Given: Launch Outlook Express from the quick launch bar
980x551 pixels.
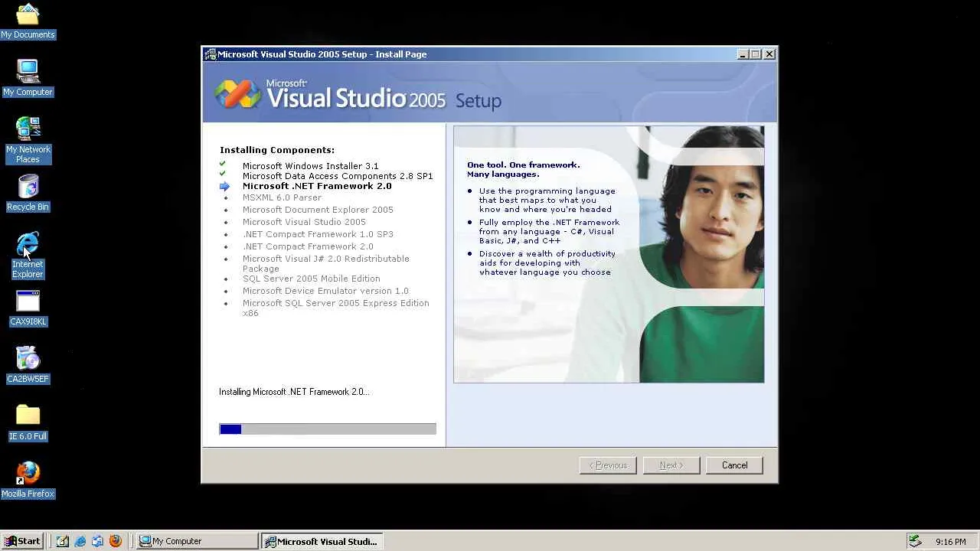Looking at the screenshot, I should (98, 541).
